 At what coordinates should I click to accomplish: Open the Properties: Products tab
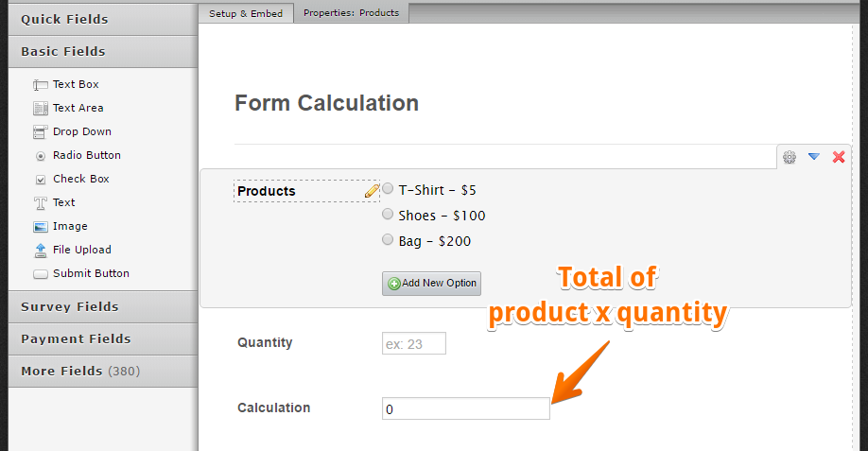tap(351, 13)
